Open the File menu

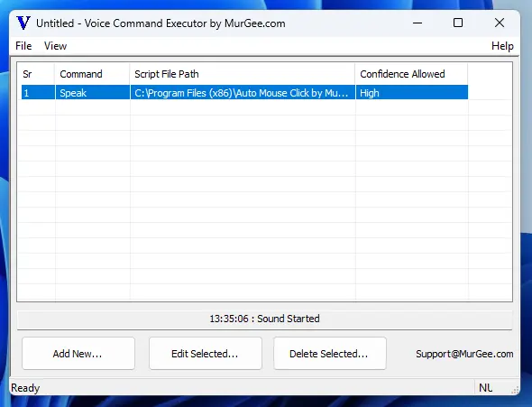[23, 46]
